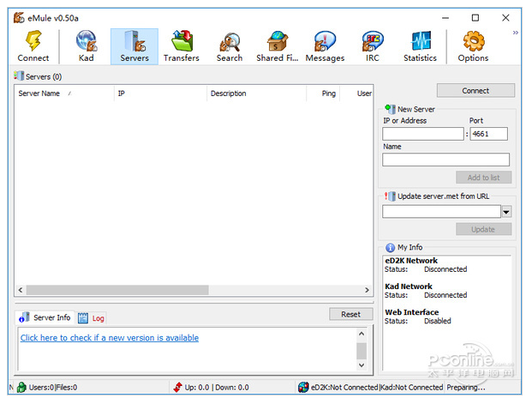This screenshot has height=398, width=532.
Task: Switch to the Server Info tab
Action: point(45,318)
